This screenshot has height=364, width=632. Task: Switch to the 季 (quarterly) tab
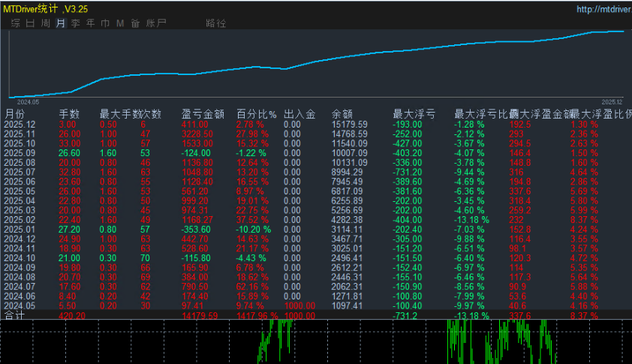75,23
